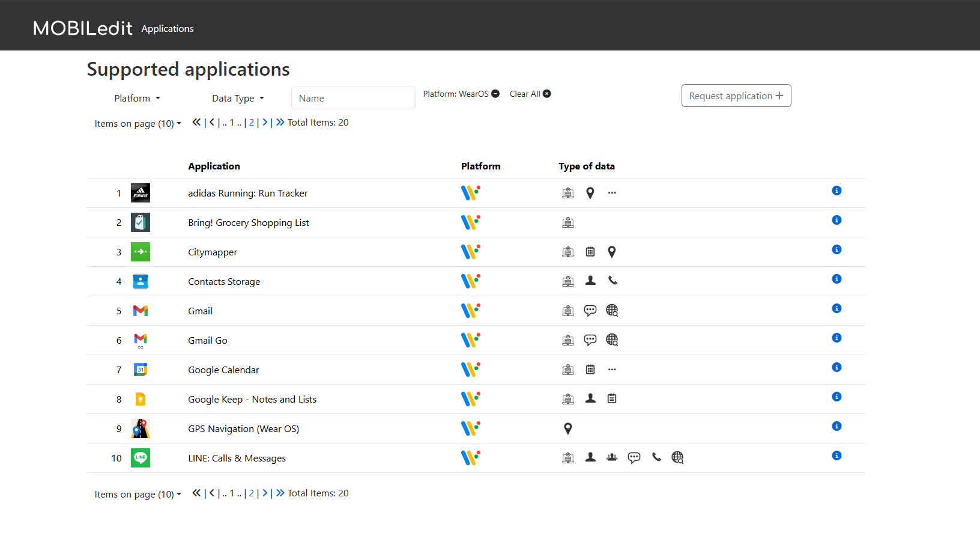Click info icon for GPS Navigation row
The width and height of the screenshot is (980, 533).
(836, 426)
